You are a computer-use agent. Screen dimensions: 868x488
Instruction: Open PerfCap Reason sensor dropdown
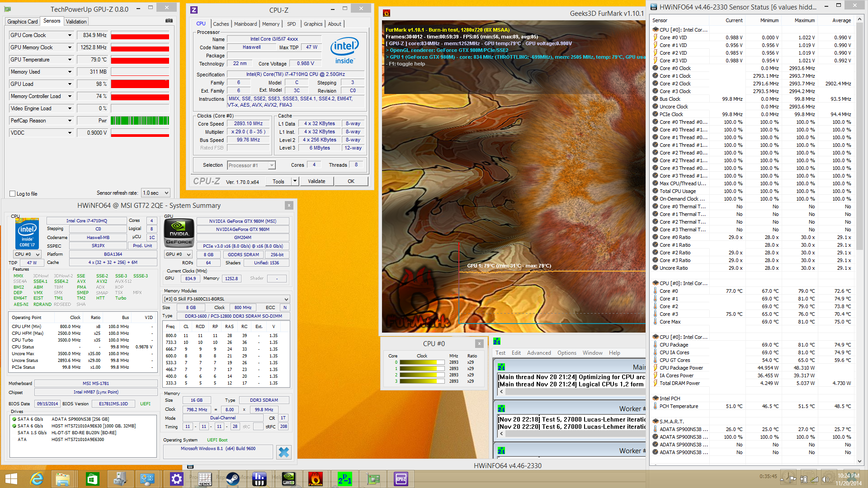point(70,121)
